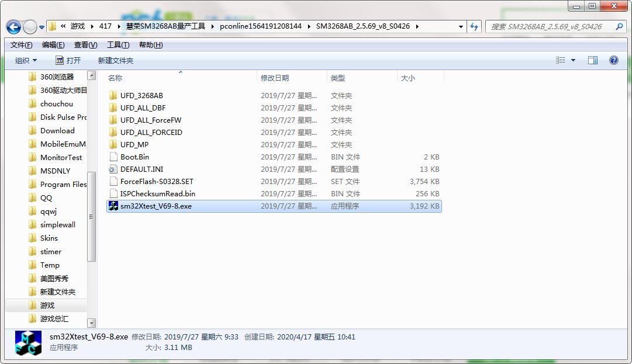This screenshot has width=632, height=364.
Task: Toggle the preview pane
Action: pyautogui.click(x=592, y=60)
